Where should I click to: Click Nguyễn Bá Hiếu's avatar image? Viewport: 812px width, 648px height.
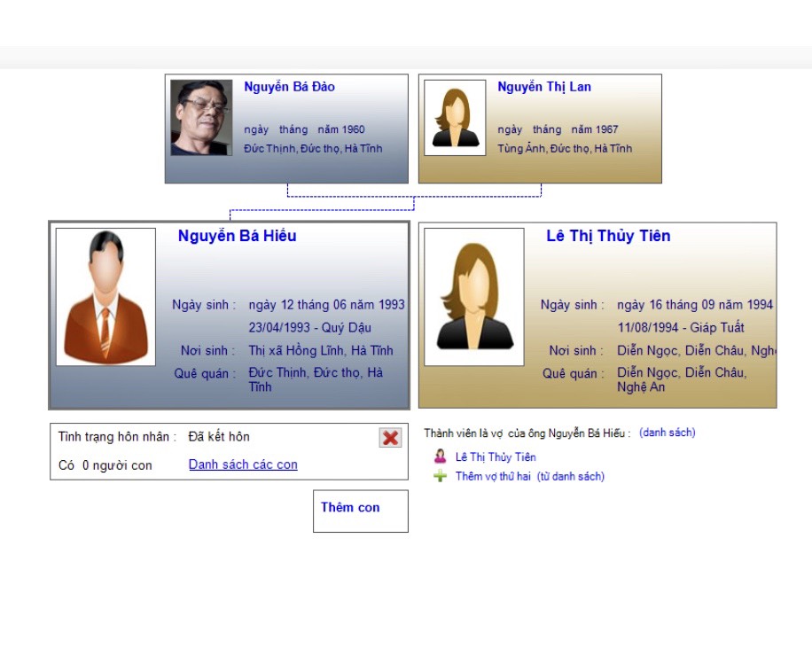105,297
